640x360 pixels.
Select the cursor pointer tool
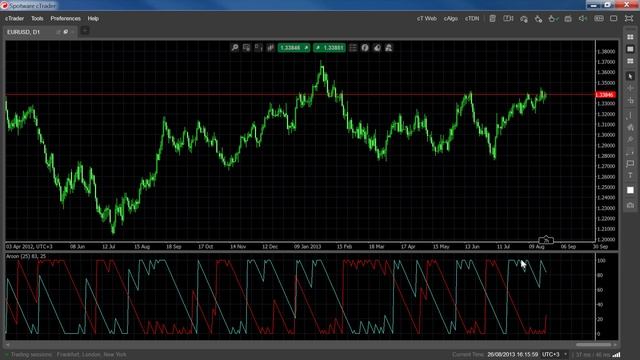tap(630, 76)
